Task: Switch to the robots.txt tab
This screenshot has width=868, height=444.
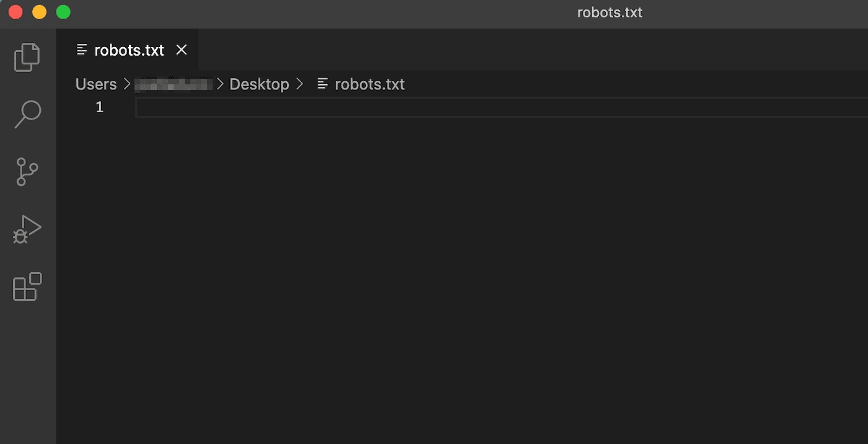Action: tap(129, 50)
